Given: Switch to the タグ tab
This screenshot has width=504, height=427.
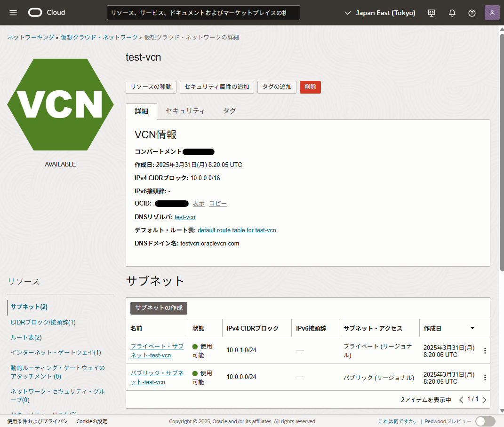Looking at the screenshot, I should [x=230, y=111].
